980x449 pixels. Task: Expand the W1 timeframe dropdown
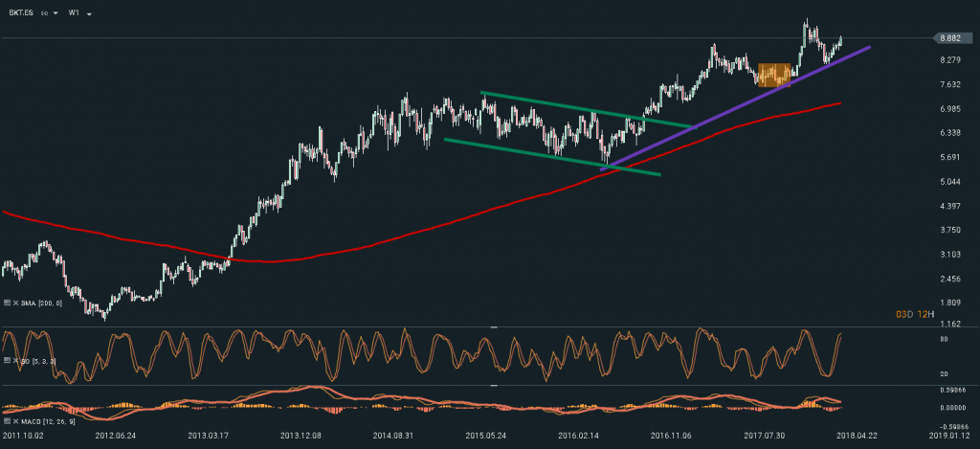89,14
